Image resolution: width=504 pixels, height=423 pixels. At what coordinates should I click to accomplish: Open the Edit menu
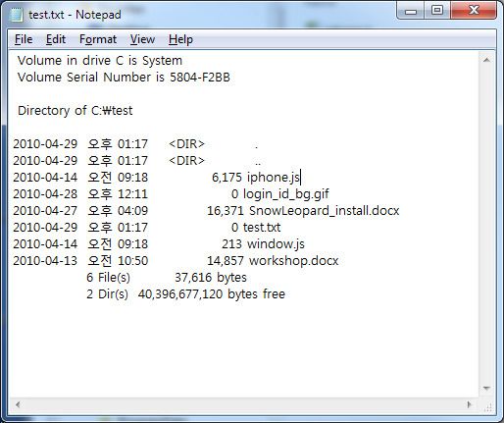pyautogui.click(x=56, y=39)
